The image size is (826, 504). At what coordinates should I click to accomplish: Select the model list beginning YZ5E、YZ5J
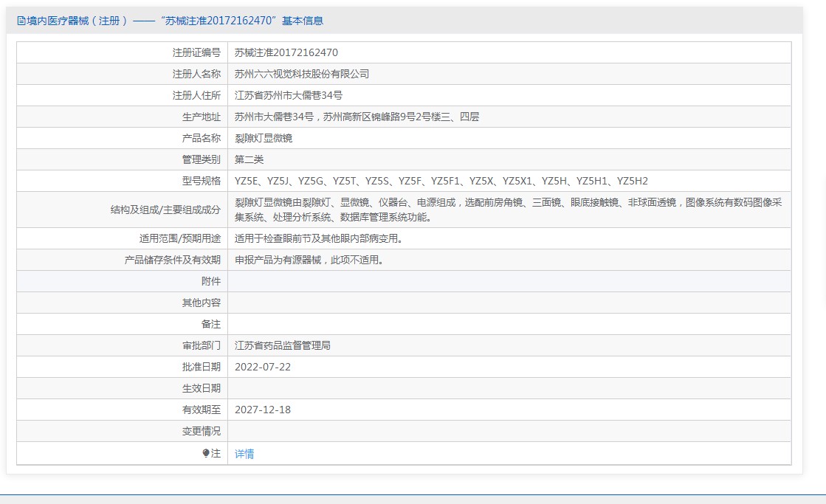pos(441,181)
